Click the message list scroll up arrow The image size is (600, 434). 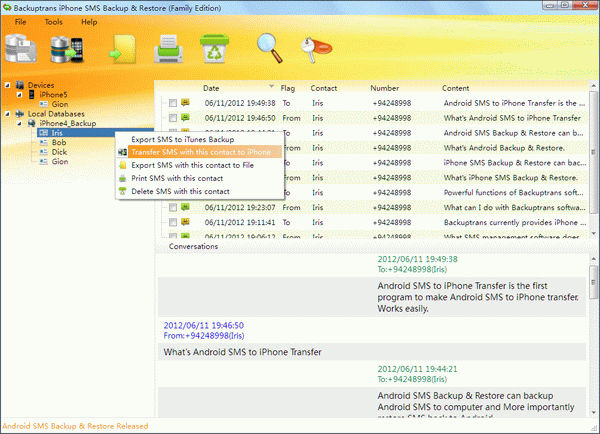pos(593,86)
